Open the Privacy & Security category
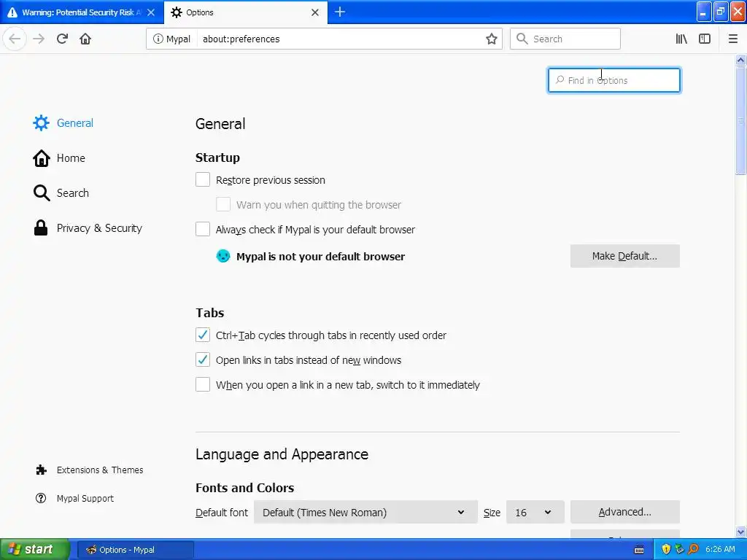This screenshot has height=560, width=747. tap(88, 228)
